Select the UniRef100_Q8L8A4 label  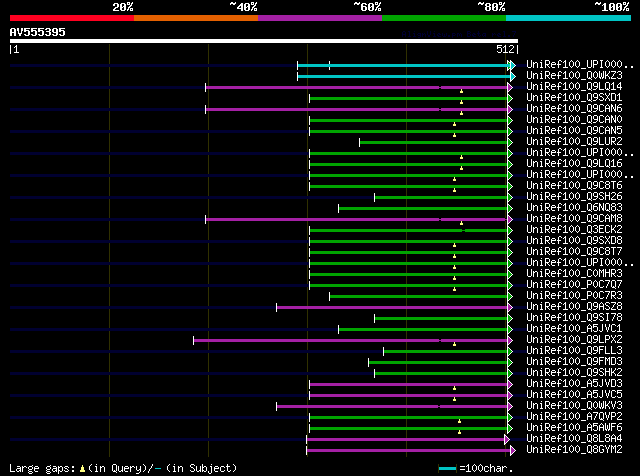(574, 439)
